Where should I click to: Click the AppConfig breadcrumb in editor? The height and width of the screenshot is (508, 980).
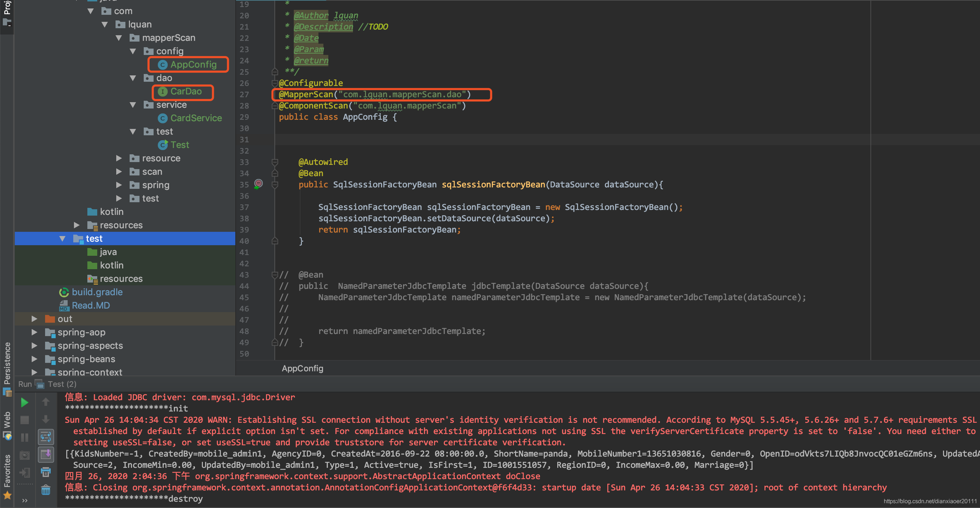[x=303, y=368]
